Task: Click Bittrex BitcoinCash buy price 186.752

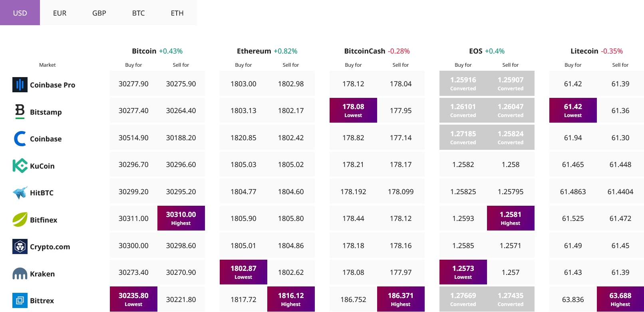Action: (353, 299)
